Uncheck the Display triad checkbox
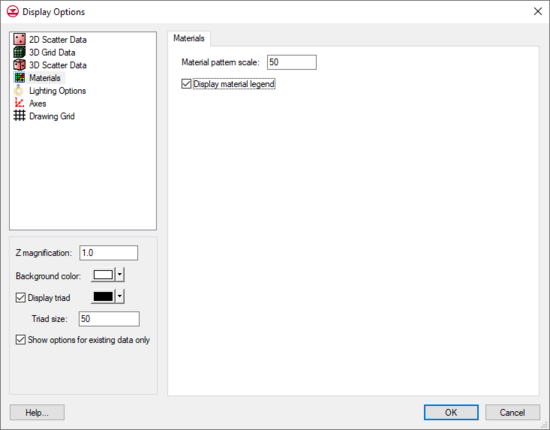 point(21,297)
